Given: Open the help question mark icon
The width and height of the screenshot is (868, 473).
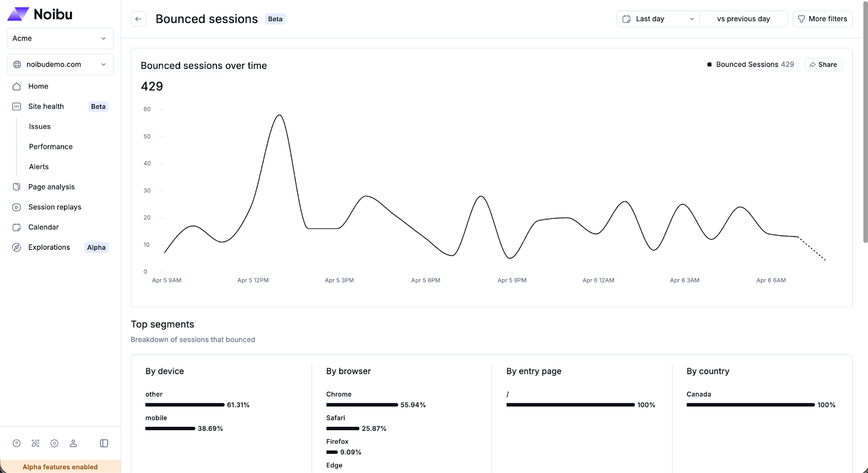Looking at the screenshot, I should tap(17, 443).
